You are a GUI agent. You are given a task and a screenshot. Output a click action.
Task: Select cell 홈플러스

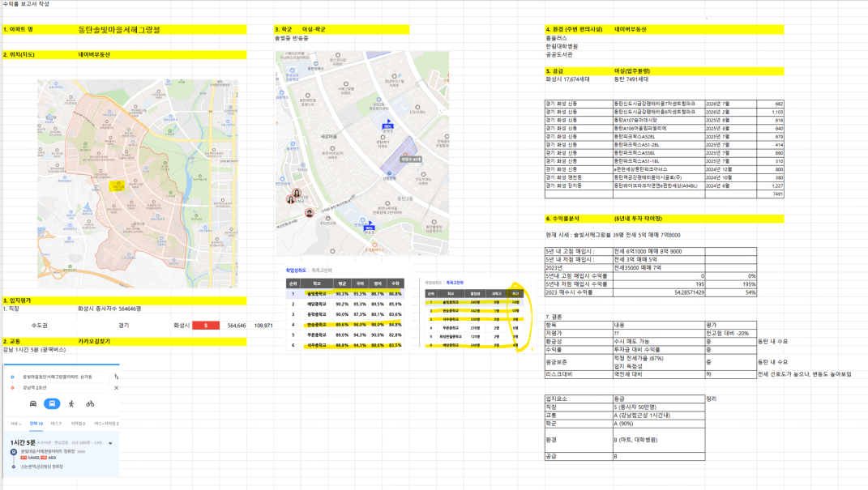[556, 38]
